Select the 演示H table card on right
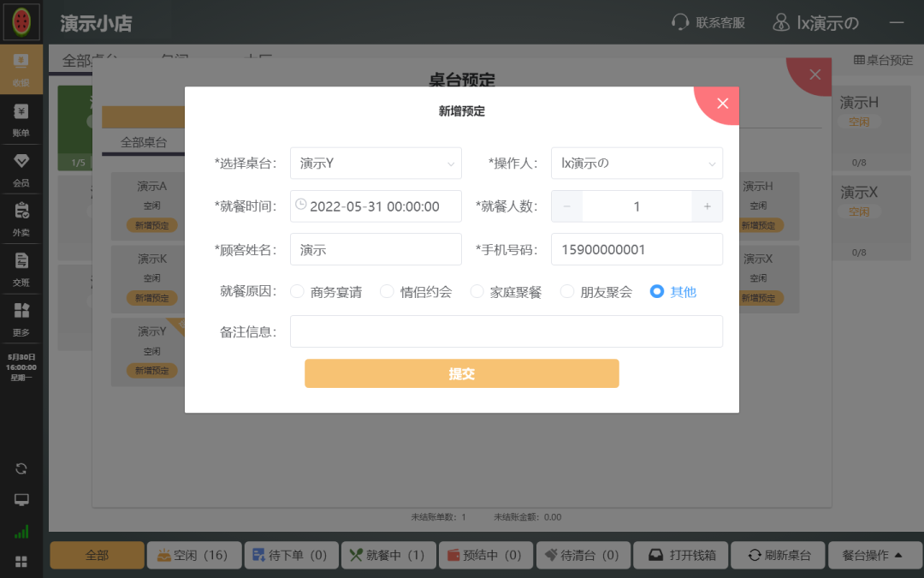The image size is (924, 578). [x=871, y=128]
